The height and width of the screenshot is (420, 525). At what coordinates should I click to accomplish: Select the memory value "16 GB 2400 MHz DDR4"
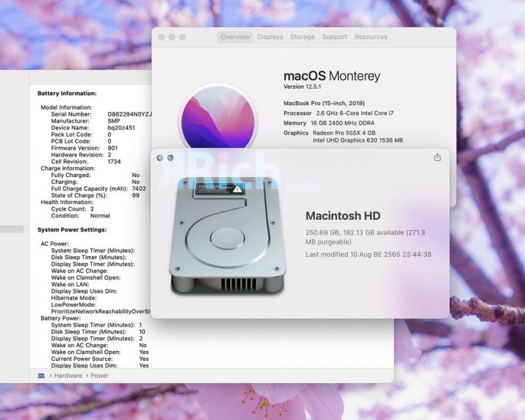pyautogui.click(x=343, y=123)
